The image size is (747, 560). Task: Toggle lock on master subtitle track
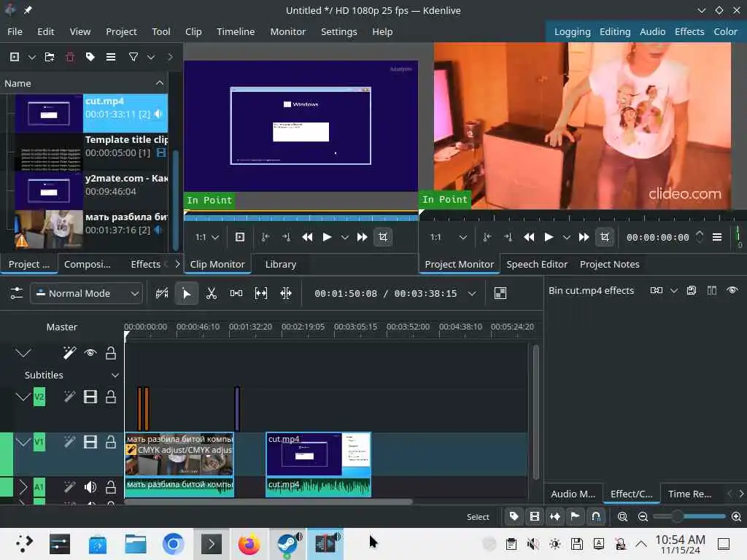coord(111,353)
